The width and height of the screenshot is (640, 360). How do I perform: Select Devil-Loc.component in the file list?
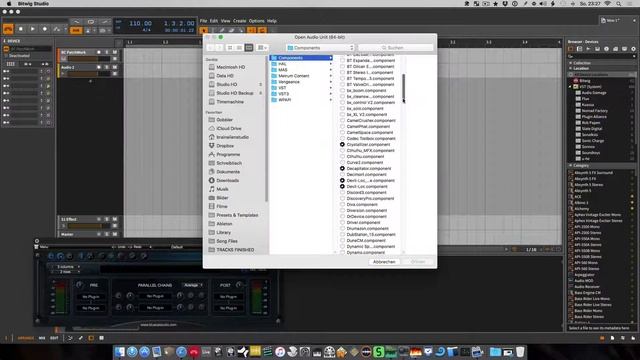tap(367, 187)
